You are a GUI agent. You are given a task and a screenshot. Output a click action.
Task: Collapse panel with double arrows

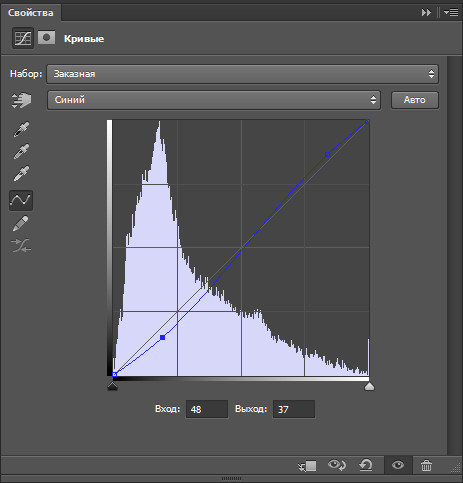click(x=426, y=13)
